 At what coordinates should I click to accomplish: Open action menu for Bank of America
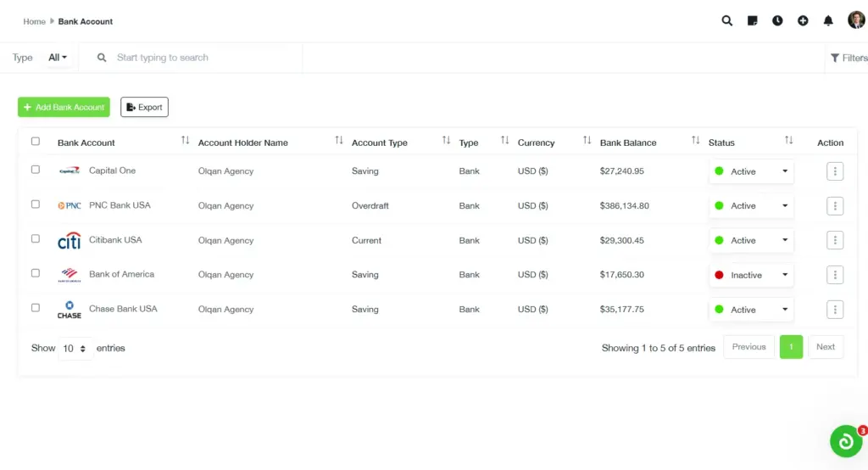[835, 275]
